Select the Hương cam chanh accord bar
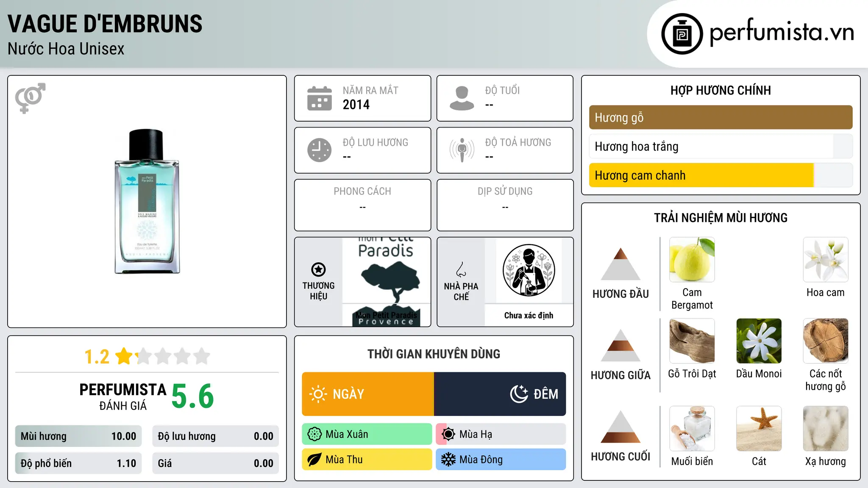 721,175
